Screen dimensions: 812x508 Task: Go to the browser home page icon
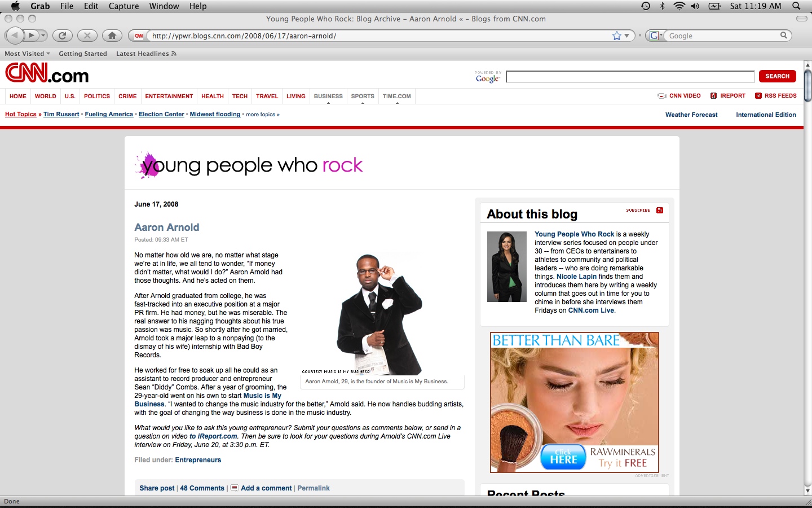112,36
